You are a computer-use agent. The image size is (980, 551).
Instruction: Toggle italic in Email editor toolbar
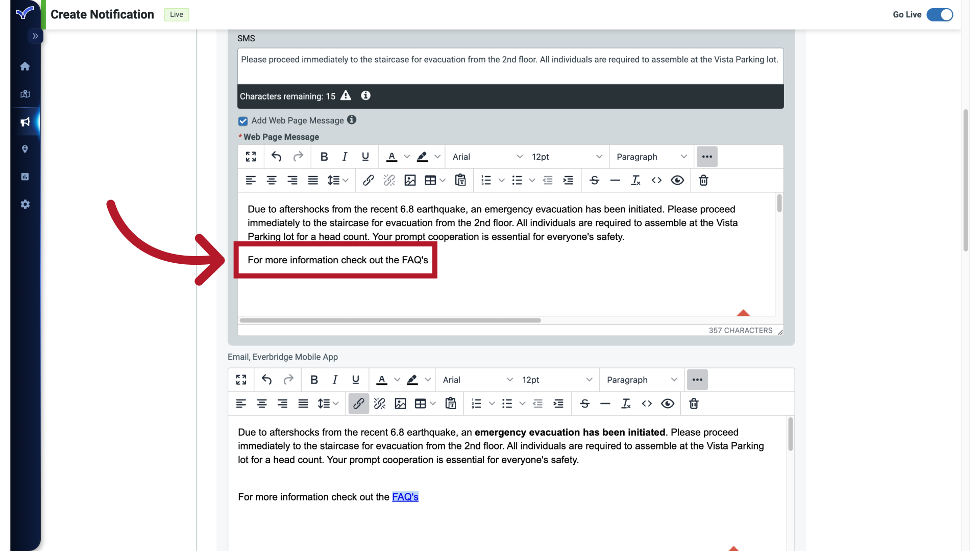pyautogui.click(x=335, y=380)
